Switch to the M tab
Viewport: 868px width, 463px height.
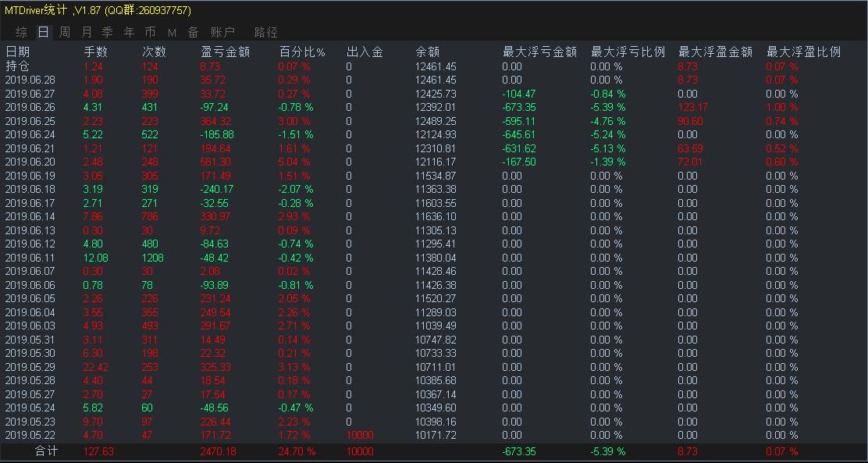coord(172,33)
